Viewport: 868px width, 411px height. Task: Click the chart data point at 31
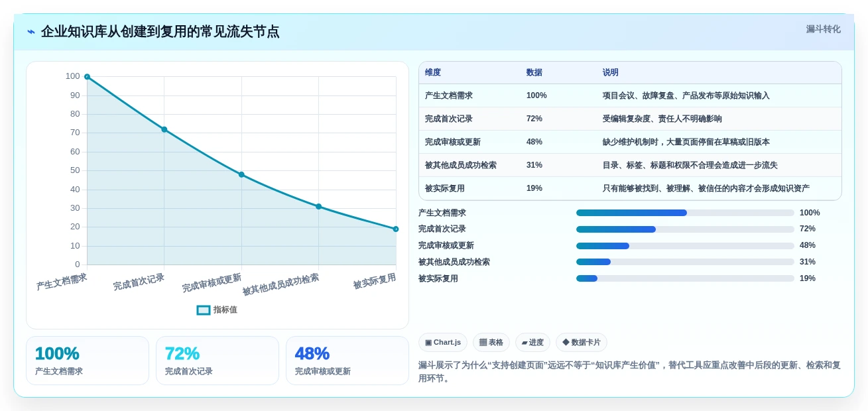pos(318,206)
